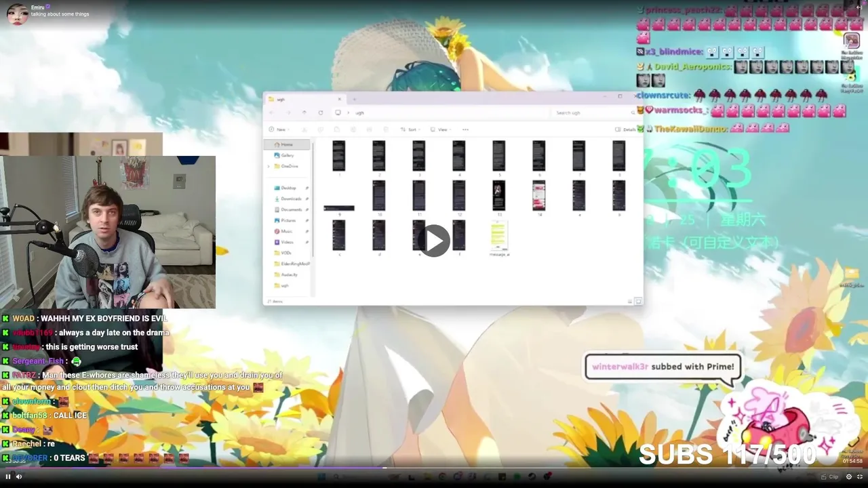Click the Cut icon in Explorer toolbar
The width and height of the screenshot is (868, 488).
tap(304, 129)
